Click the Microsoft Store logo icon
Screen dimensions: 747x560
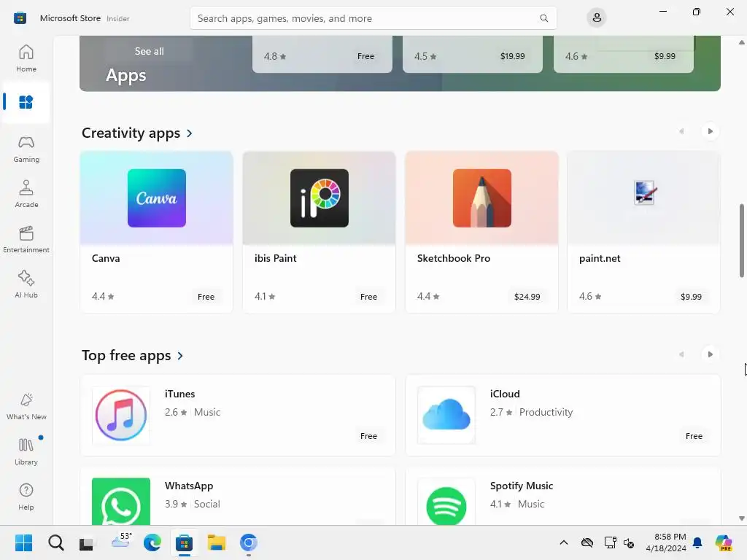20,18
